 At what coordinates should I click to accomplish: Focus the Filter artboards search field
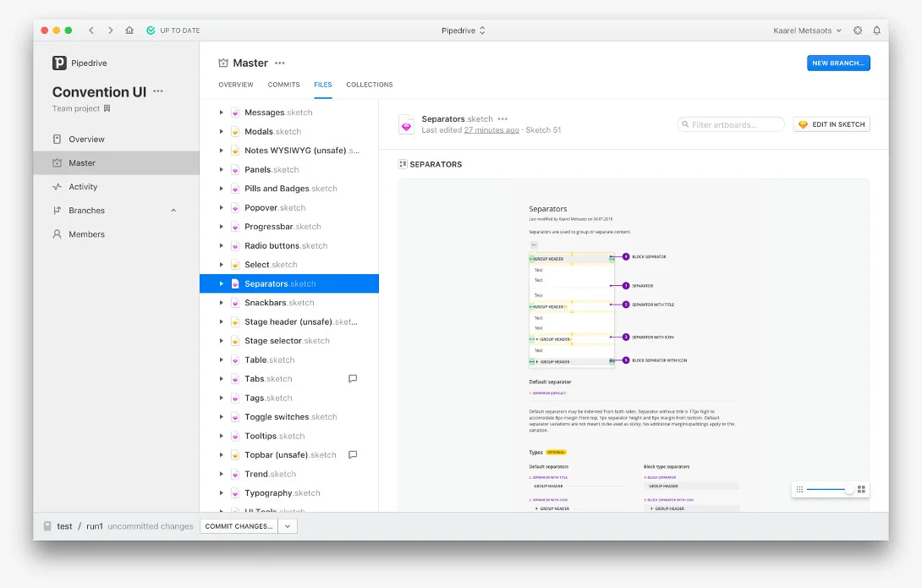(731, 124)
